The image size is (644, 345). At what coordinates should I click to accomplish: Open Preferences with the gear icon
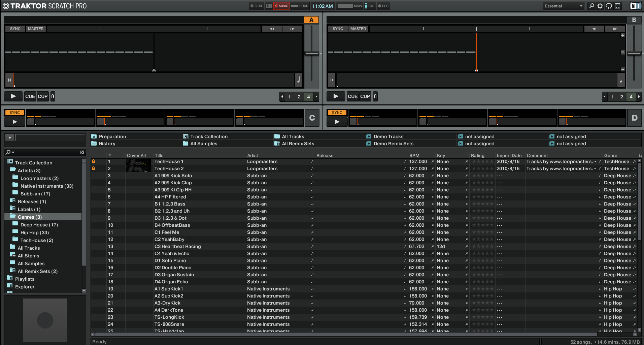point(600,6)
